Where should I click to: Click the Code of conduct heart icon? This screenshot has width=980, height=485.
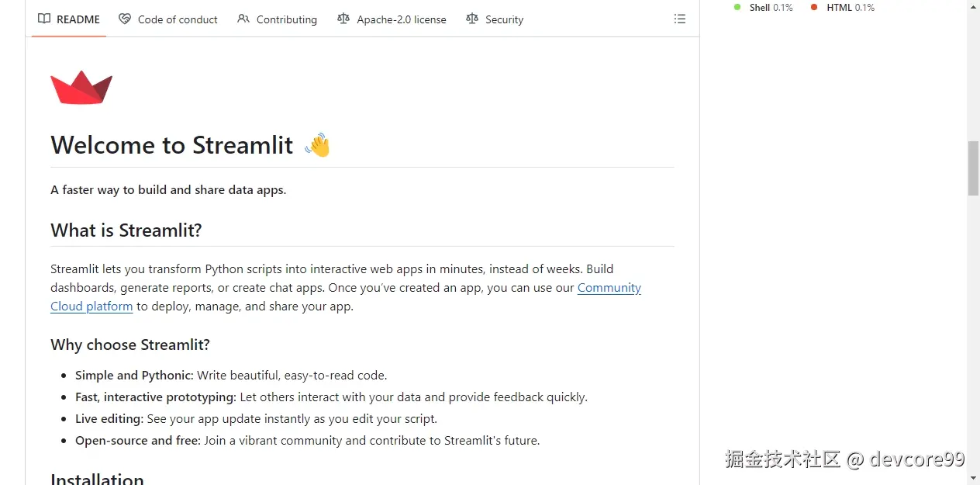pyautogui.click(x=125, y=19)
